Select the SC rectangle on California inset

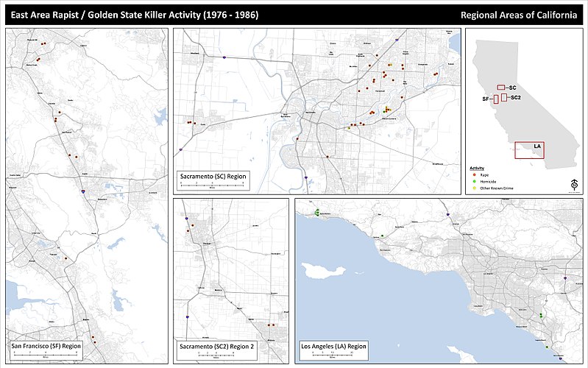501,87
